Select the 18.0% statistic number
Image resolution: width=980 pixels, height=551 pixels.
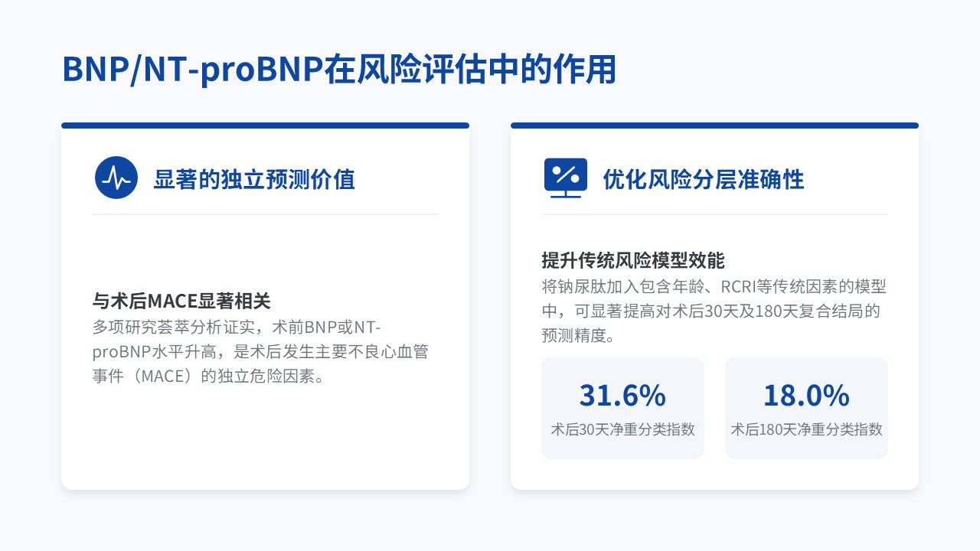[806, 396]
